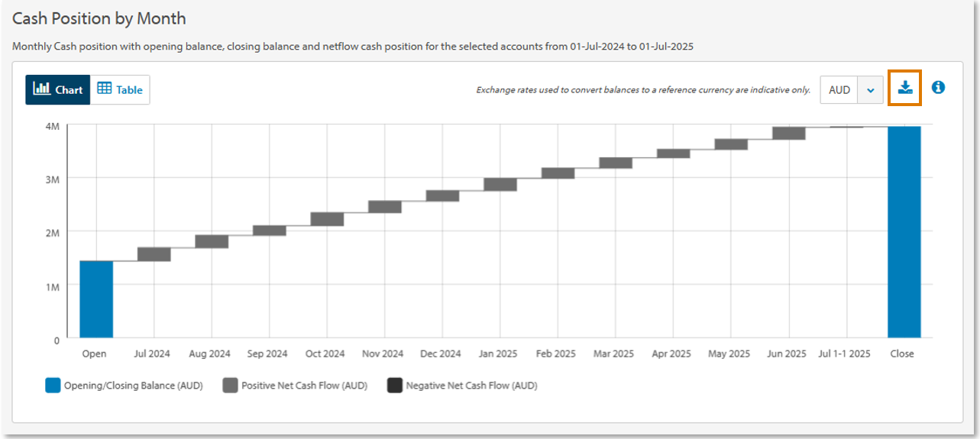Viewport: 980px width, 439px height.
Task: Click the Mar 2025 net cash flow bar
Action: coord(616,163)
